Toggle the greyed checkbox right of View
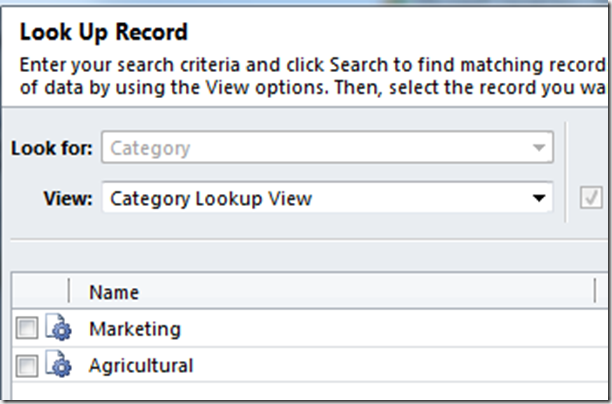 point(590,198)
